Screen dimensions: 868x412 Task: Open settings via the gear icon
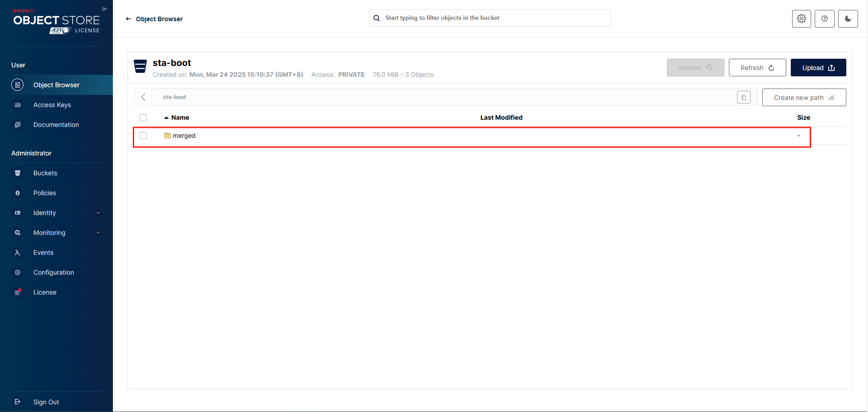(802, 19)
